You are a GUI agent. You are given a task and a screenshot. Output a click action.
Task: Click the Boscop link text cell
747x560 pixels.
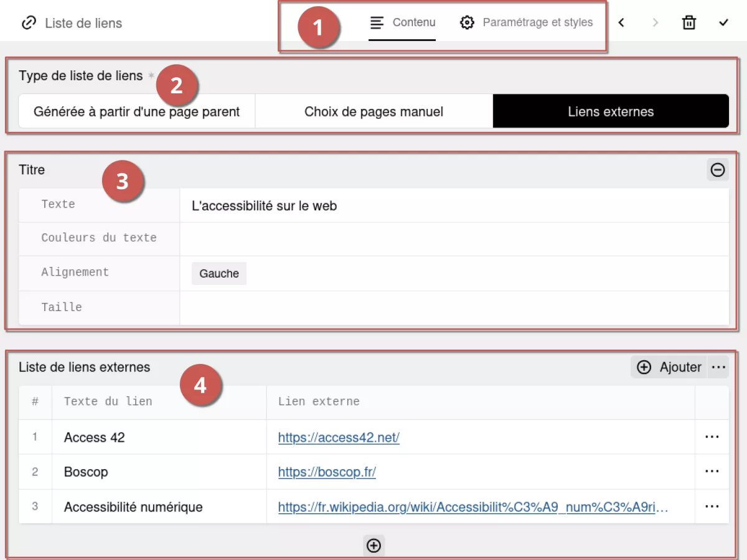pyautogui.click(x=159, y=472)
